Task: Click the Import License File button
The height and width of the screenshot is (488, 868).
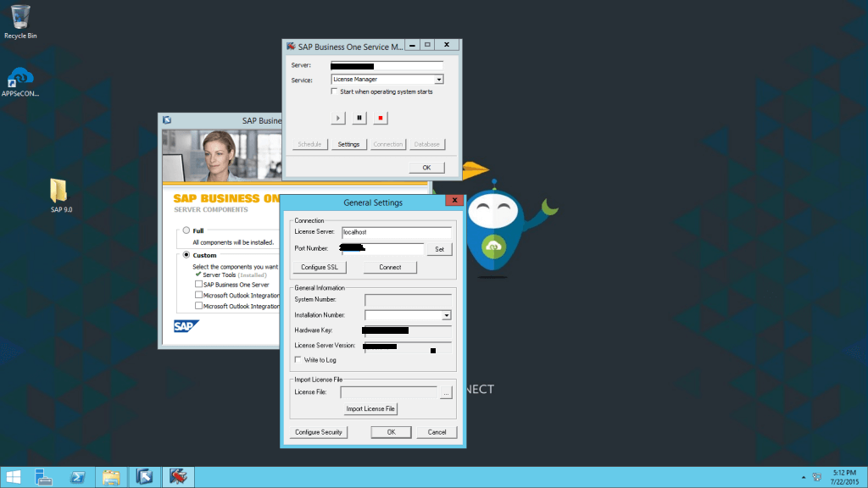Action: (370, 409)
